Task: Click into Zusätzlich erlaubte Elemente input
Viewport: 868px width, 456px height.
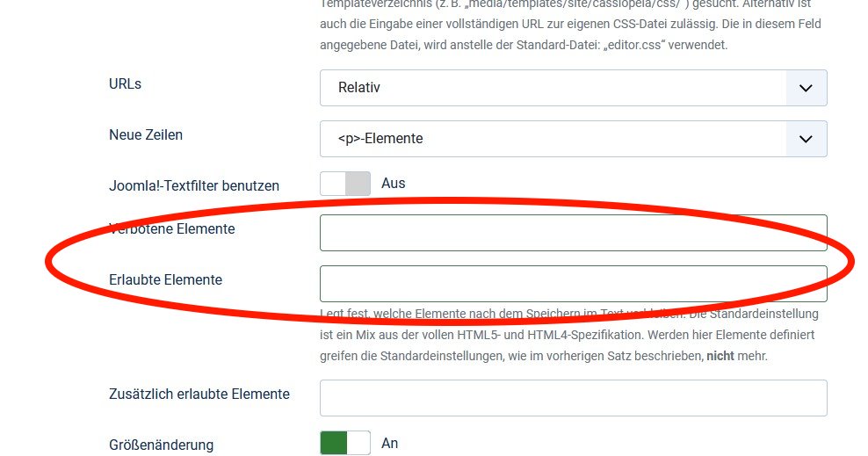Action: click(573, 398)
